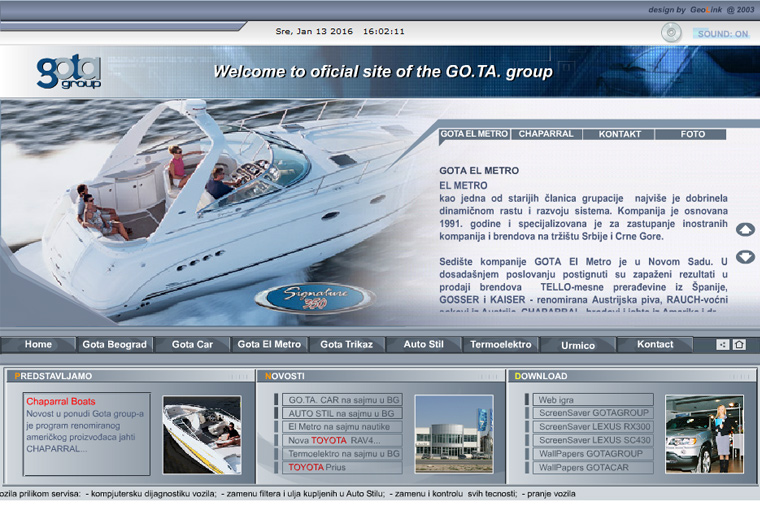Click the date text Sre, Jan 13 2016
Viewport: 760px width, 513px height.
[314, 32]
